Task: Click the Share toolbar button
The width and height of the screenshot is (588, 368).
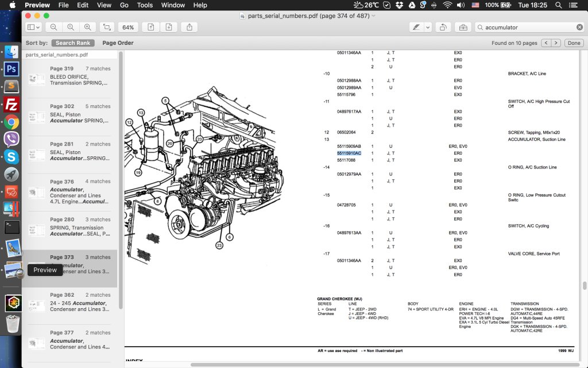Action: click(189, 27)
